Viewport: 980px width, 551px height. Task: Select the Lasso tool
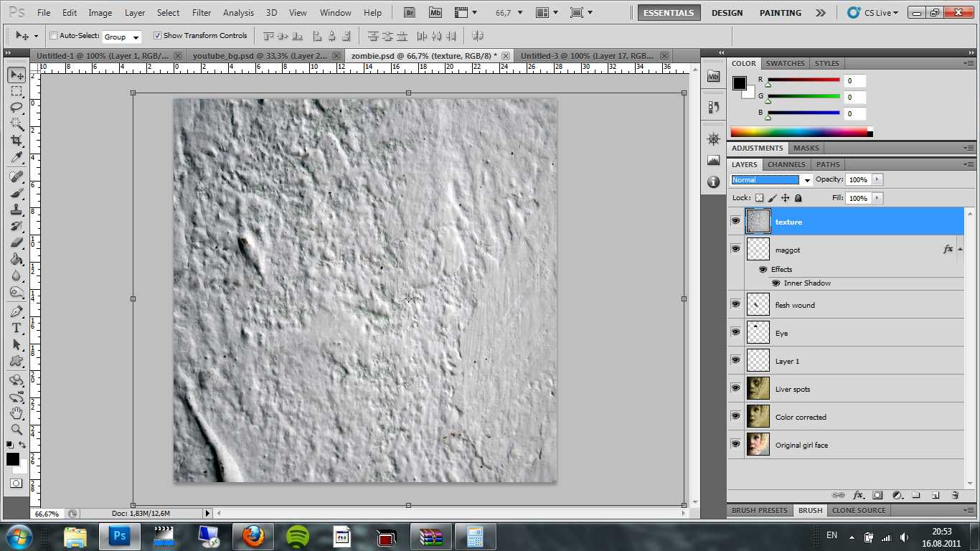click(17, 108)
